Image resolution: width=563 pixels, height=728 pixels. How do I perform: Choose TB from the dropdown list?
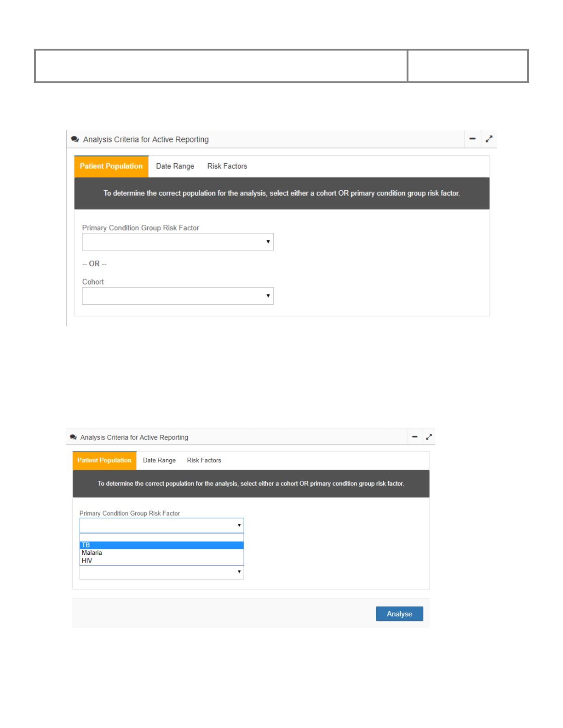161,546
